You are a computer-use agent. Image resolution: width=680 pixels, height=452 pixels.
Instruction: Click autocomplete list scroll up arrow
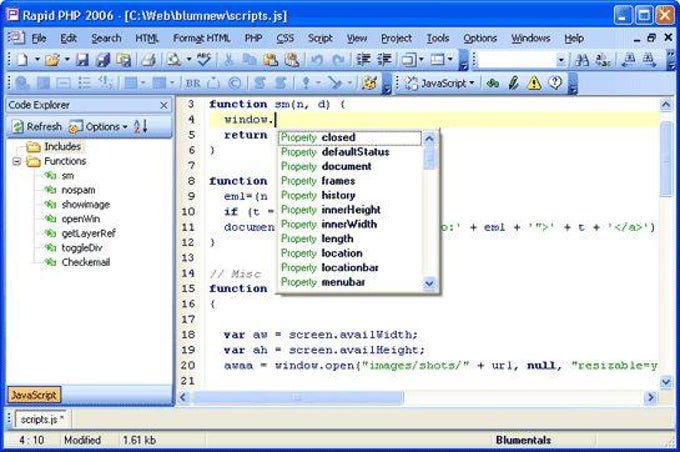(x=429, y=139)
